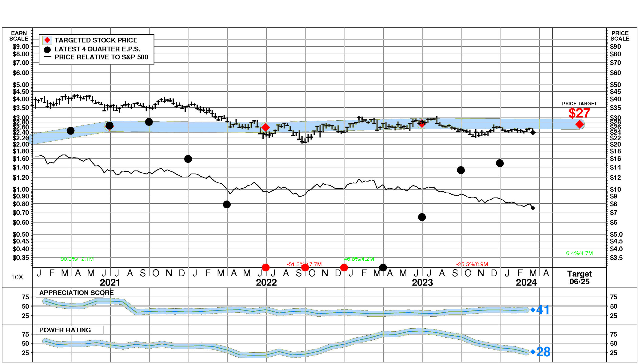Click highest EPS dot near September 2021

pos(149,122)
